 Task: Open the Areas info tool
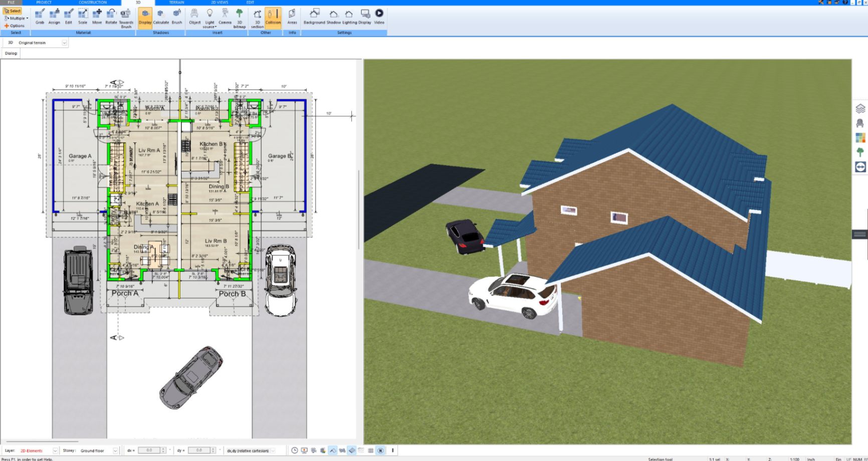[x=292, y=17]
